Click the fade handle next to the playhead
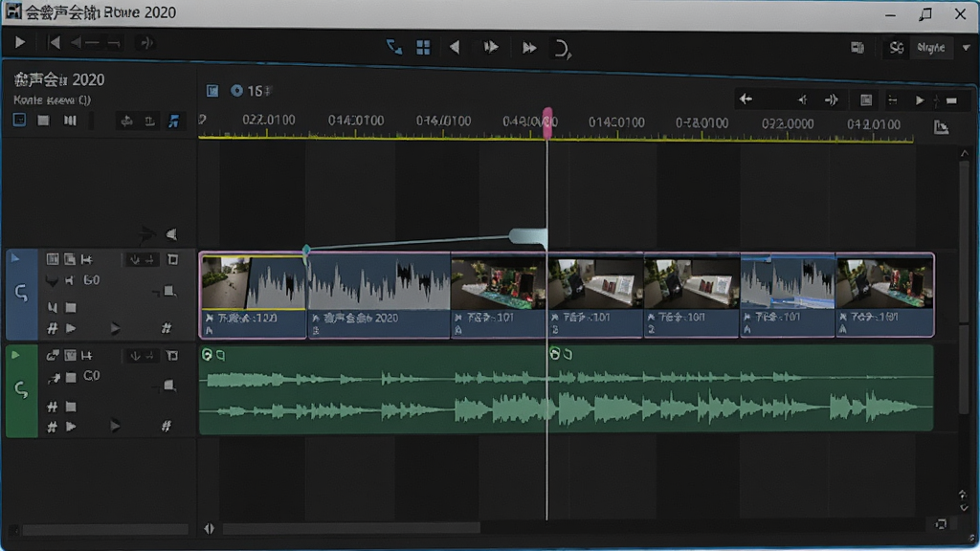980x551 pixels. point(528,237)
